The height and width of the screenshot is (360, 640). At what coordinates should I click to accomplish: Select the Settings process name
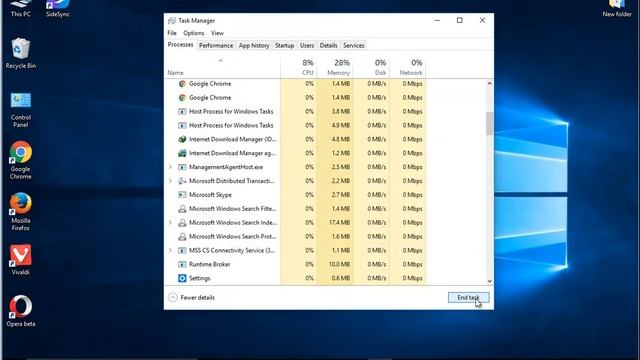tap(200, 278)
